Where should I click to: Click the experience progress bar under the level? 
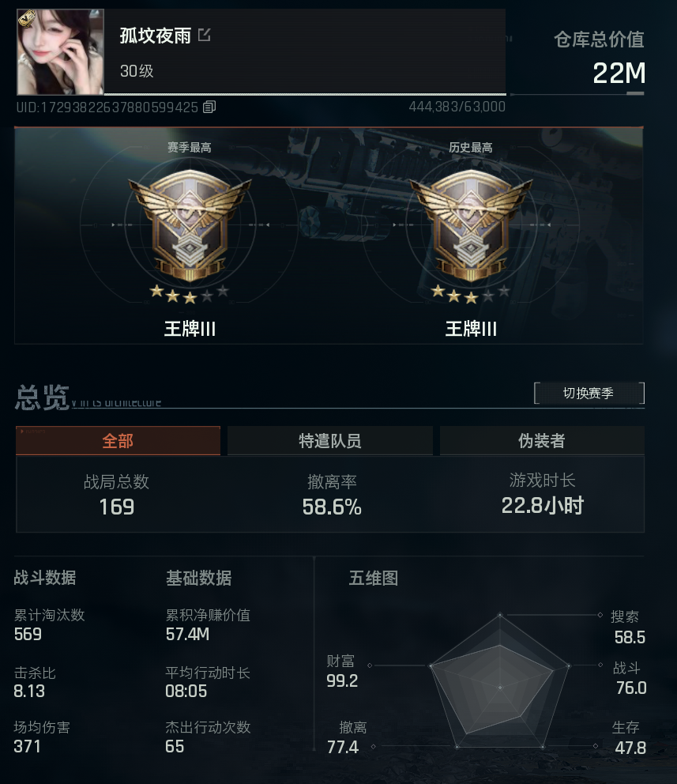coord(305,94)
